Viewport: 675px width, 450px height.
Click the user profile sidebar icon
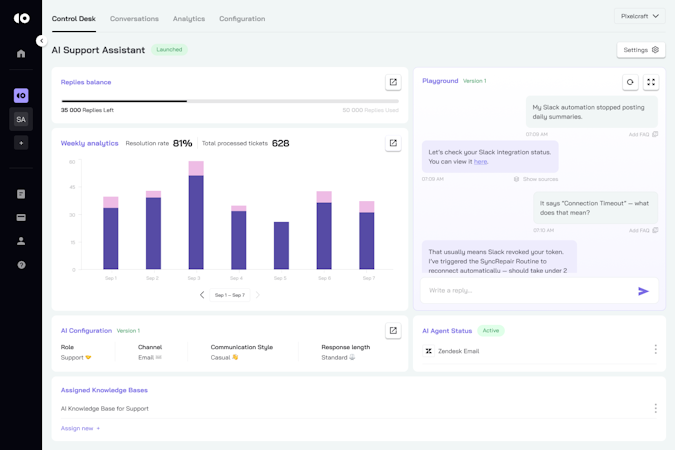tap(21, 241)
